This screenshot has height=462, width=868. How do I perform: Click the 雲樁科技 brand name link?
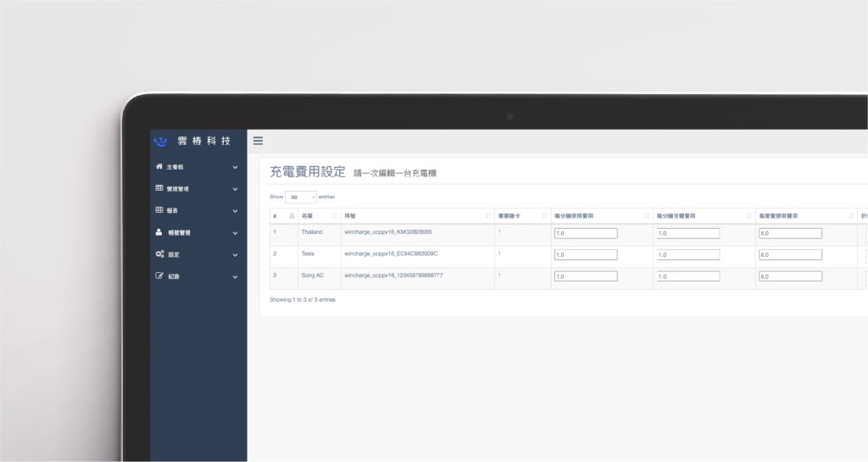tap(204, 142)
